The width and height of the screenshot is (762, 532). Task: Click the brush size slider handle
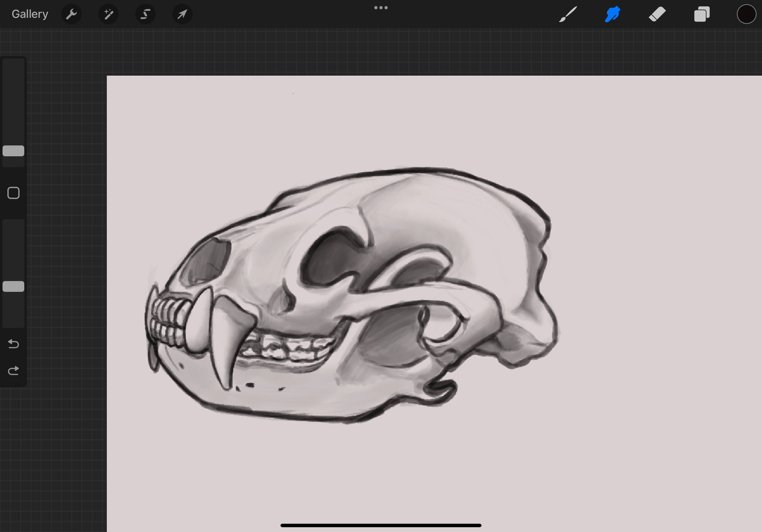13,151
